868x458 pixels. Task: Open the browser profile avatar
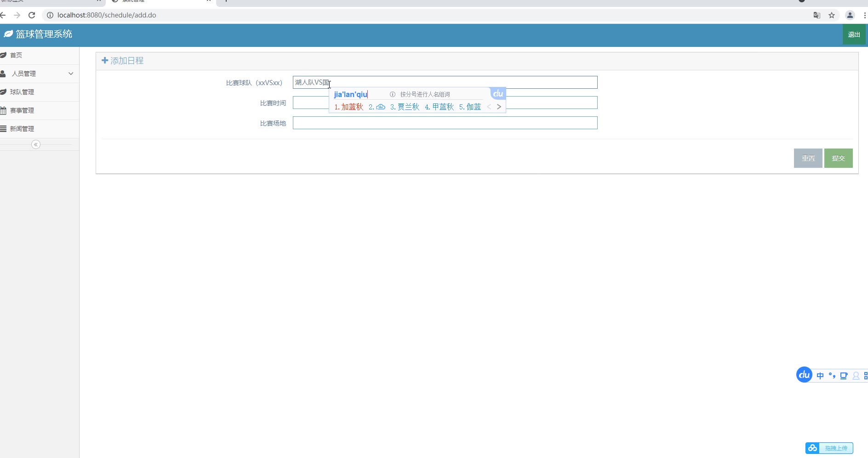point(850,15)
